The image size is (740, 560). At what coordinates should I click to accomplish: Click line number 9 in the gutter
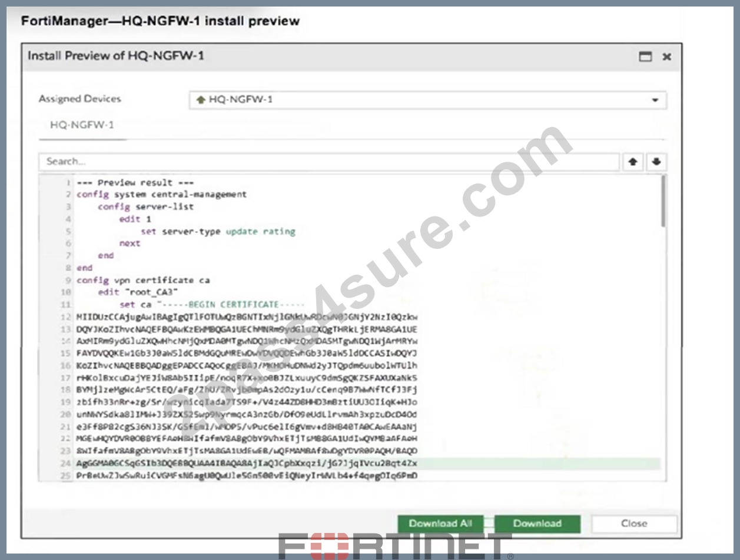click(x=68, y=280)
